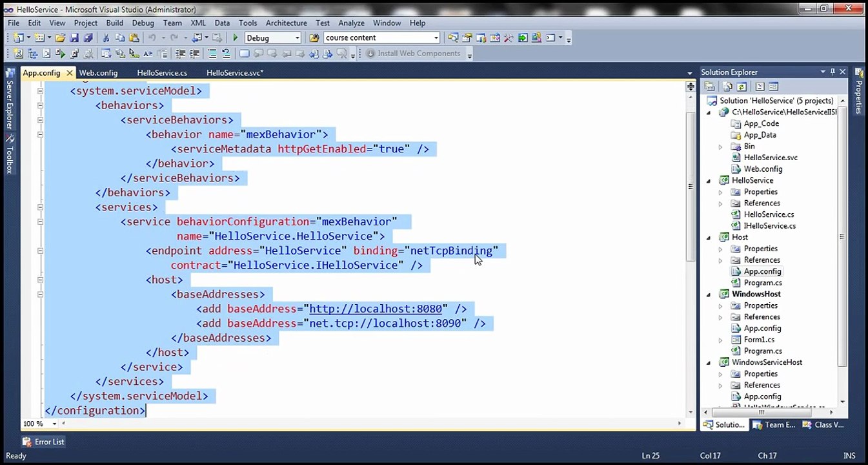Click the New Project toolbar icon
The width and height of the screenshot is (868, 465).
[18, 38]
